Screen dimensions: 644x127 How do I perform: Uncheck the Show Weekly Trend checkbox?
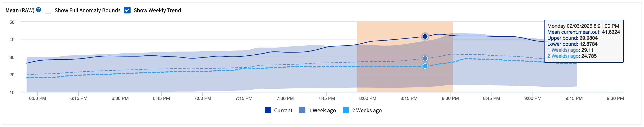tap(127, 10)
